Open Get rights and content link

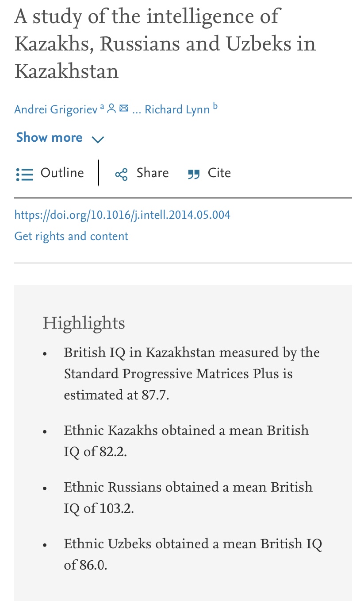point(71,236)
